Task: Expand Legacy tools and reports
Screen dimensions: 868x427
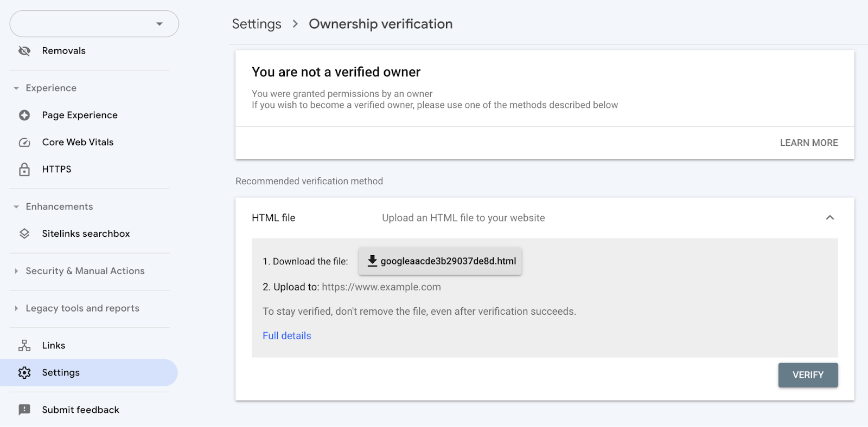Action: click(x=16, y=308)
